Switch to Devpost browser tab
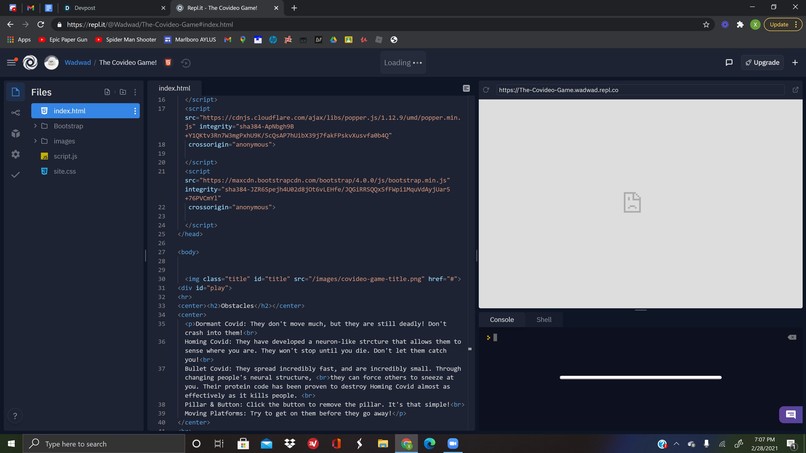 click(x=114, y=8)
